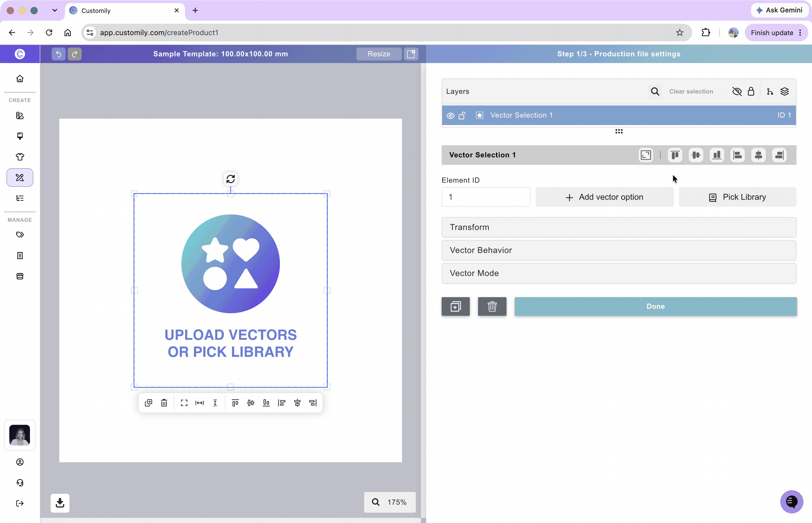Duplicate element from canvas floating toolbar

click(148, 403)
